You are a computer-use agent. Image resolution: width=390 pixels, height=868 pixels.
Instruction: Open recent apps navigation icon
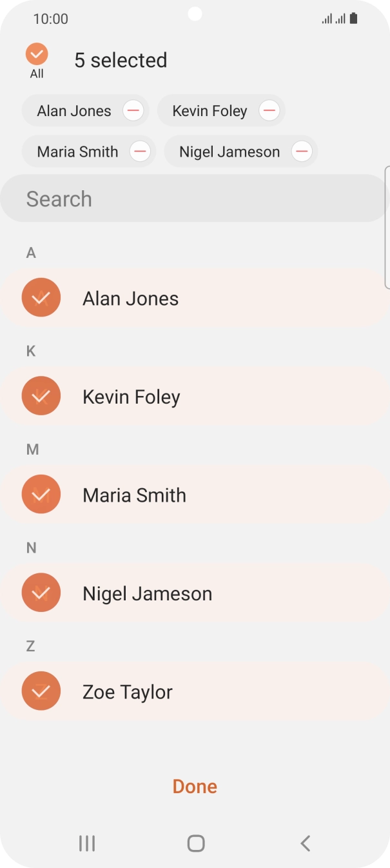point(87,843)
